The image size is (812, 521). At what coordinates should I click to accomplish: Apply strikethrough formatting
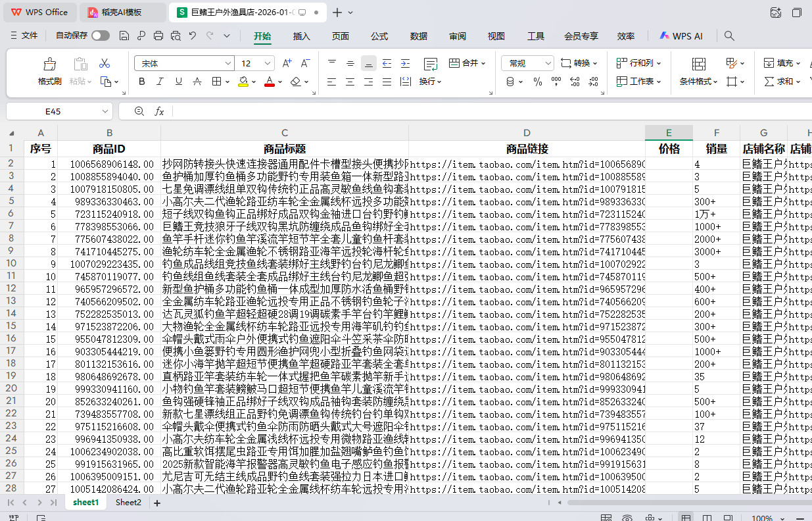click(x=196, y=82)
